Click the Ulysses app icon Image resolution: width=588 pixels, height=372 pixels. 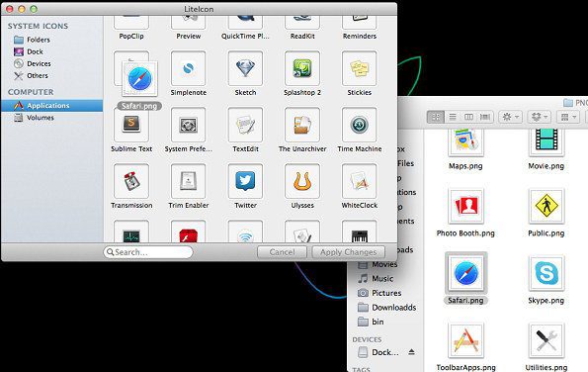tap(302, 181)
